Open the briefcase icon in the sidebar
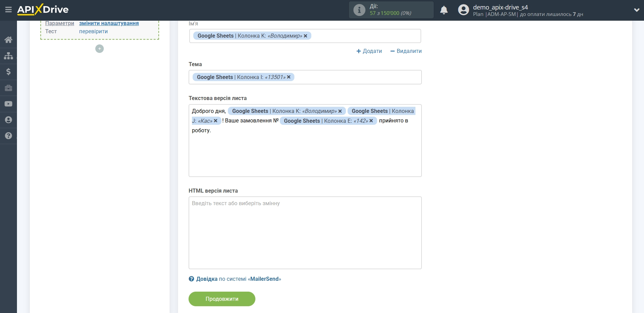Image resolution: width=644 pixels, height=313 pixels. (x=8, y=88)
